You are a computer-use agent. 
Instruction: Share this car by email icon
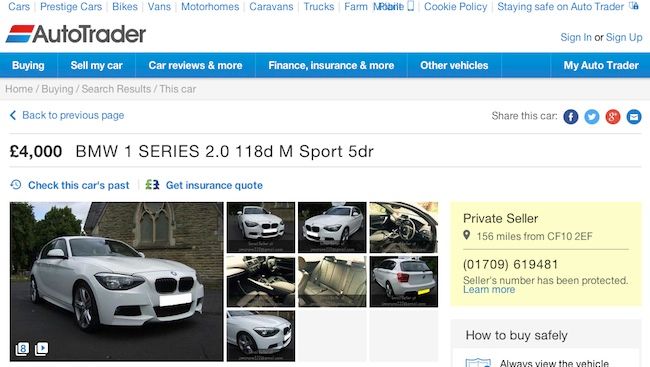pos(634,117)
